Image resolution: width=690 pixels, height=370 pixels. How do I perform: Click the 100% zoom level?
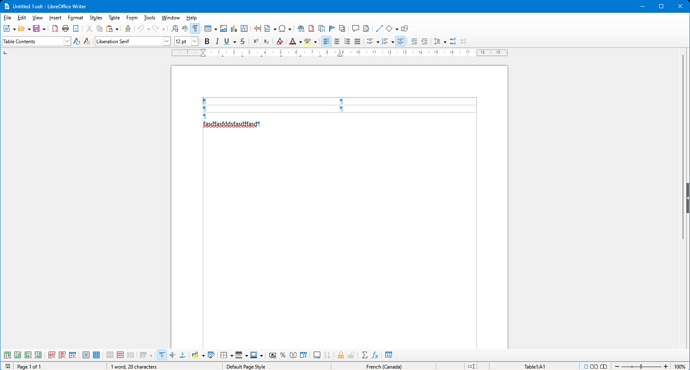point(679,366)
